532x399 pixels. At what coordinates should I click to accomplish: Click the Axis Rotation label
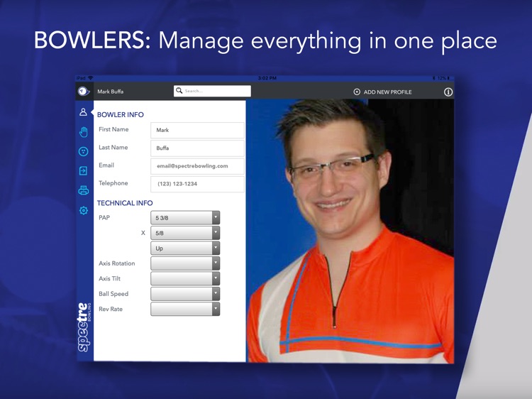click(x=117, y=263)
